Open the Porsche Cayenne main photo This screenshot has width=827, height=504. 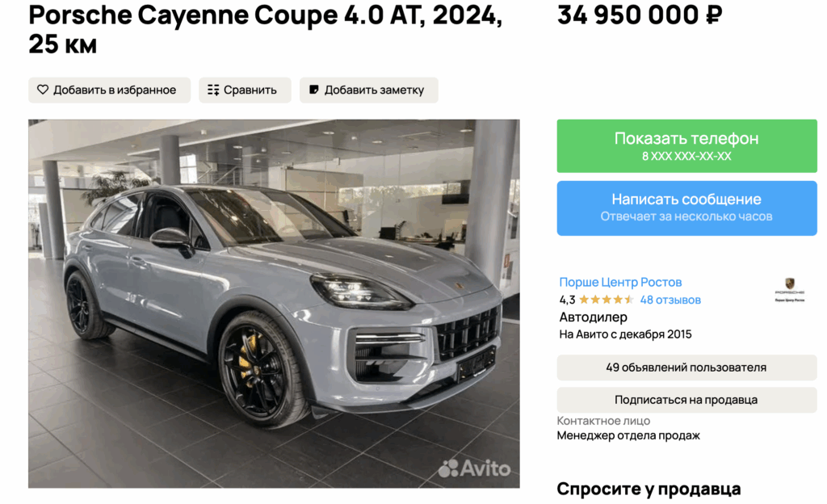pos(274,304)
